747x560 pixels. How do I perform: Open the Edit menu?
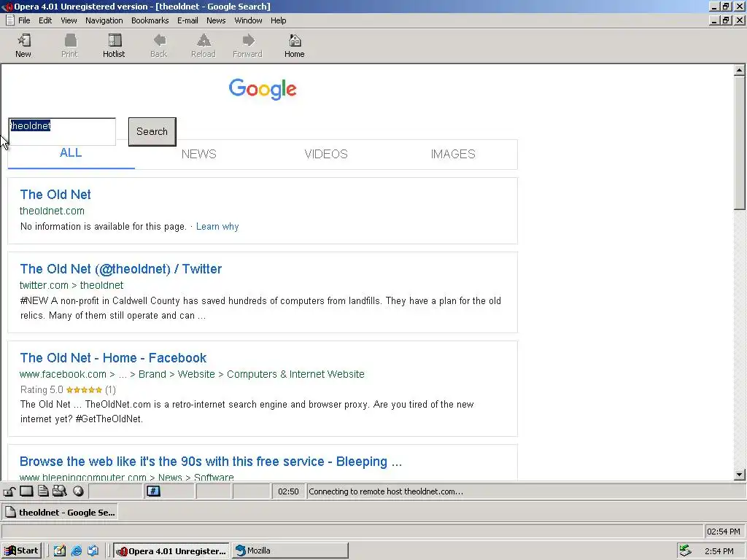click(x=45, y=20)
